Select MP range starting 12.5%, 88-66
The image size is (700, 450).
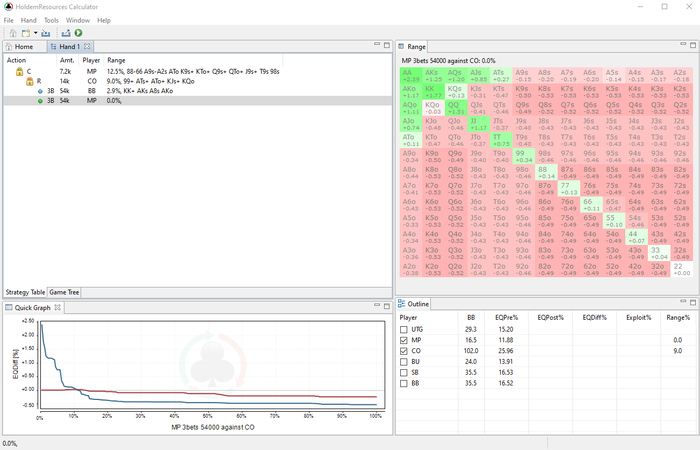[193, 71]
